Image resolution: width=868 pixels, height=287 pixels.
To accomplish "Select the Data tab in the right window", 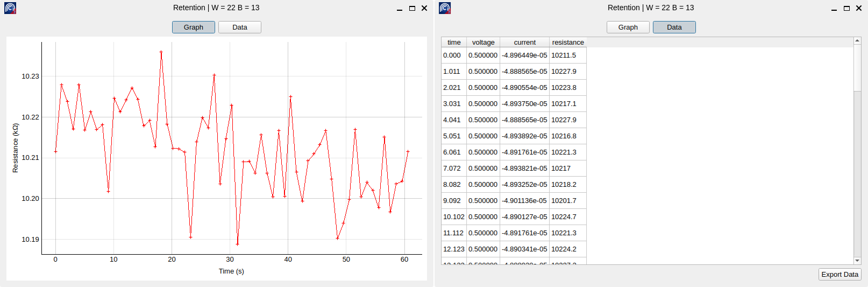I will coord(674,27).
